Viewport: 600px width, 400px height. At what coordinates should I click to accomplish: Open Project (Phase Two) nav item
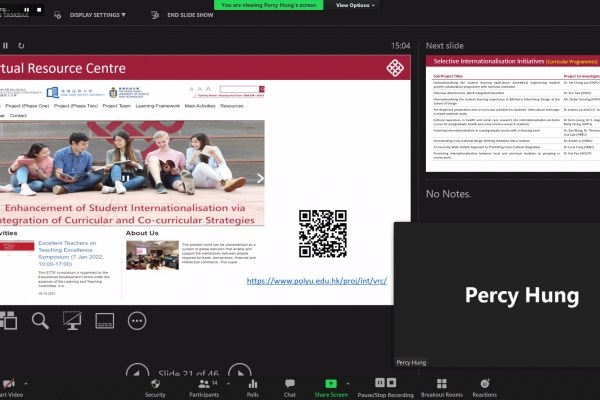[x=76, y=106]
